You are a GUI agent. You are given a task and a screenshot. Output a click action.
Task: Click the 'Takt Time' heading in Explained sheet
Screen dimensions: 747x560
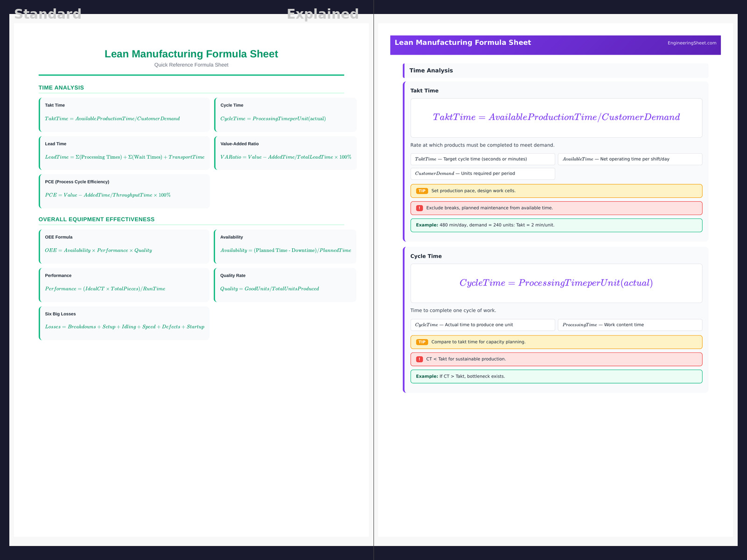point(424,91)
